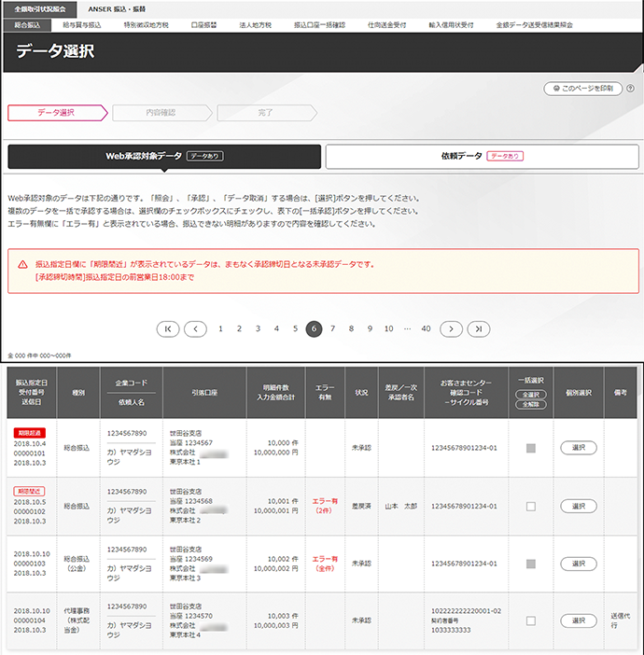Image resolution: width=644 pixels, height=655 pixels.
Task: Go to previous page arrow
Action: (x=195, y=328)
